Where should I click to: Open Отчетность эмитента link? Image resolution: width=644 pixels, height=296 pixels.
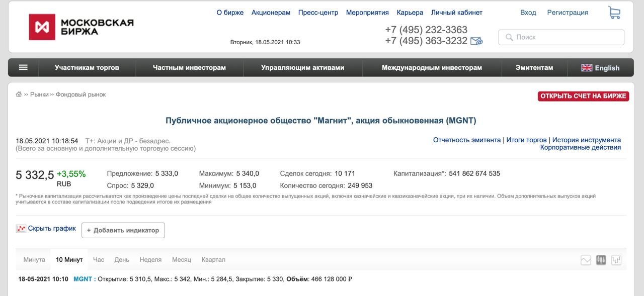coord(467,140)
